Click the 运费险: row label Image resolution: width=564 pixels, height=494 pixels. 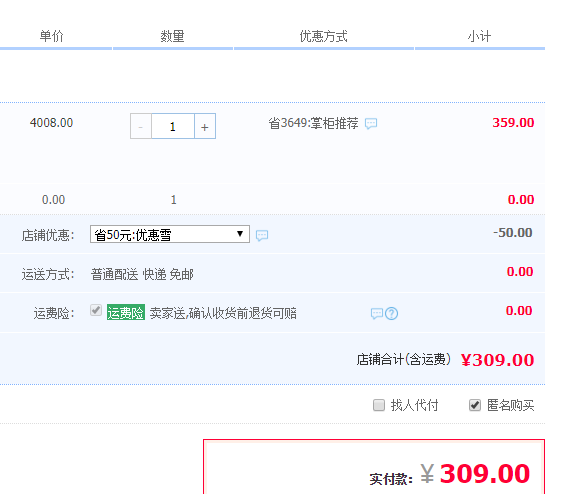click(x=54, y=313)
